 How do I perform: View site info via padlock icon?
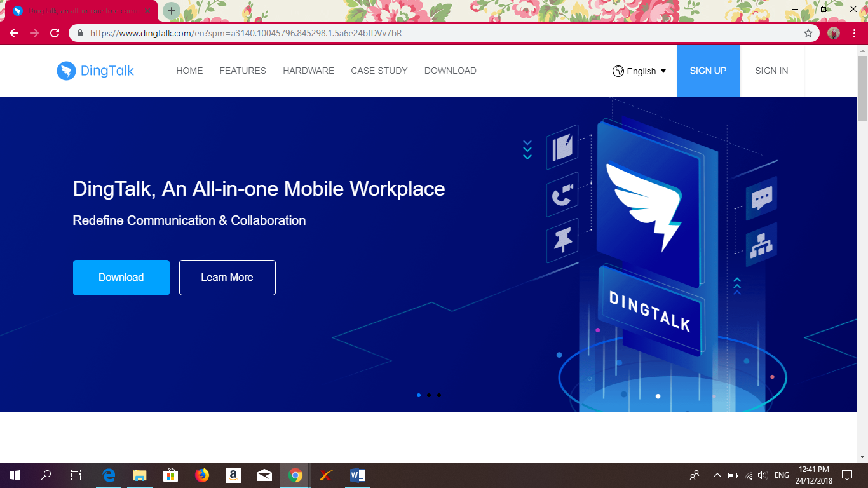pyautogui.click(x=80, y=33)
